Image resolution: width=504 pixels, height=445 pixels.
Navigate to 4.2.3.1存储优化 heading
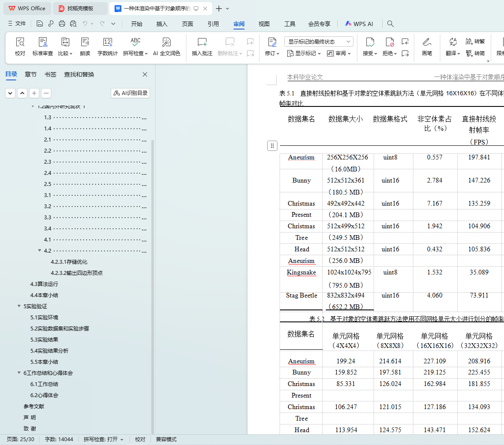(69, 262)
